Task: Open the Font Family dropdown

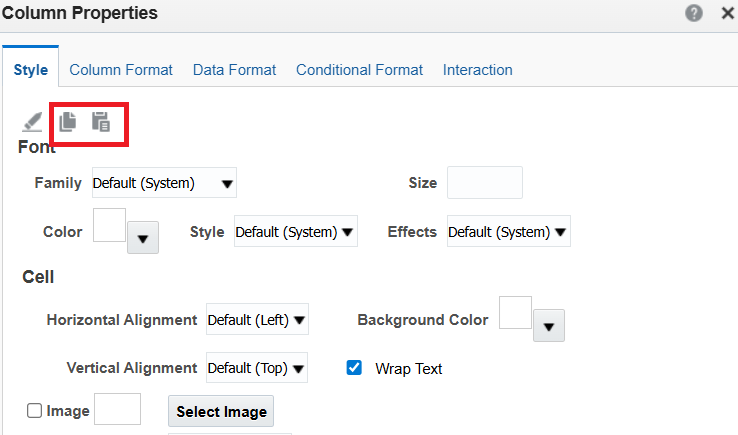Action: coord(164,183)
